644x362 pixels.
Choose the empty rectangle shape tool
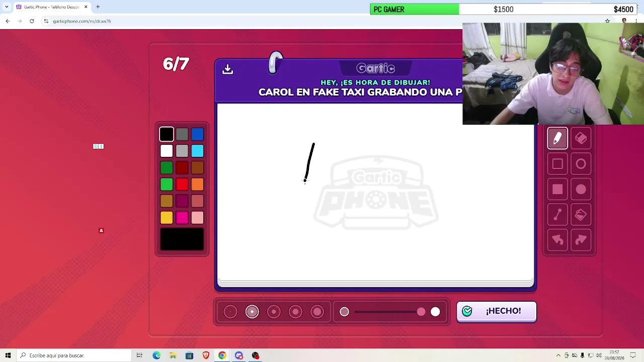click(557, 164)
